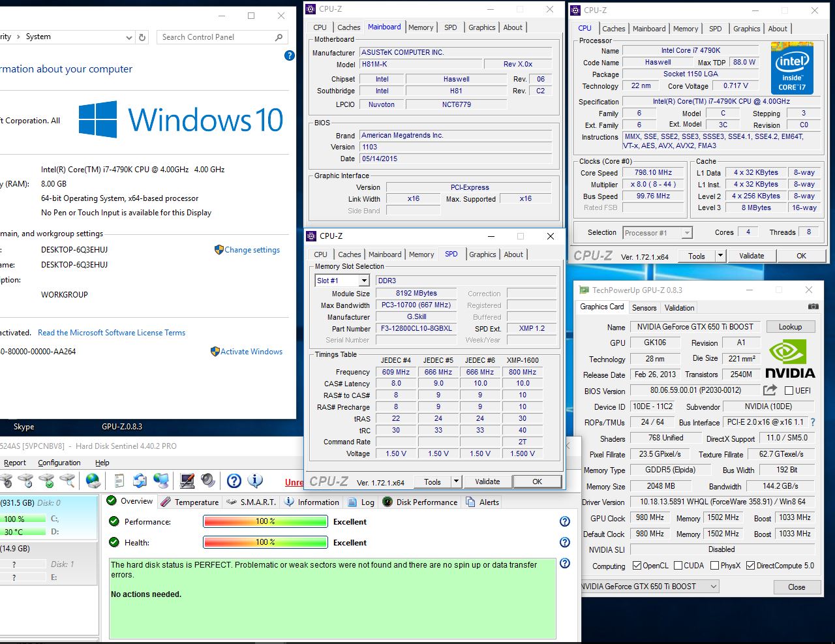Toggle the PhysX checkbox
The image size is (835, 644).
pos(715,566)
